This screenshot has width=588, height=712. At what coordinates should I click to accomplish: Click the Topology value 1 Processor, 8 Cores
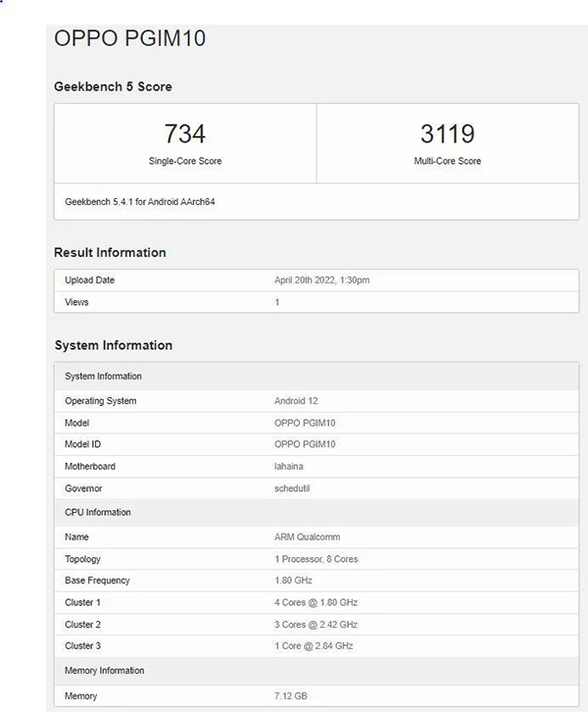pos(316,559)
